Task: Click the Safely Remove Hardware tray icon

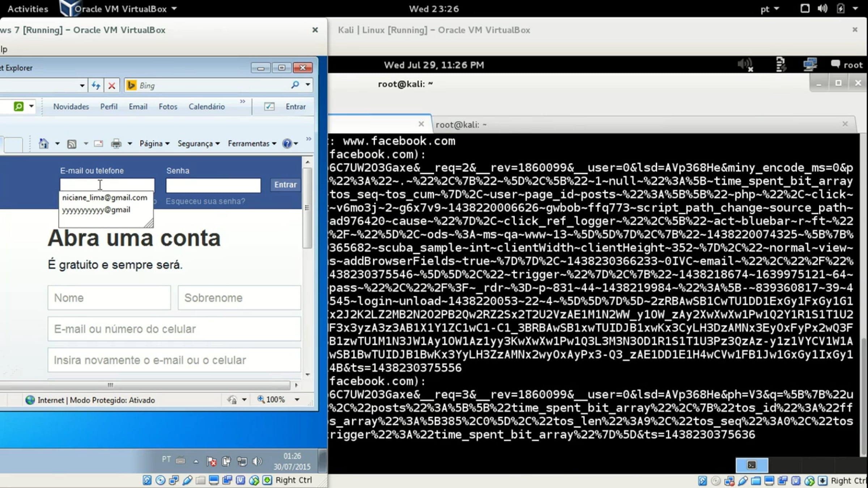Action: pos(226,461)
